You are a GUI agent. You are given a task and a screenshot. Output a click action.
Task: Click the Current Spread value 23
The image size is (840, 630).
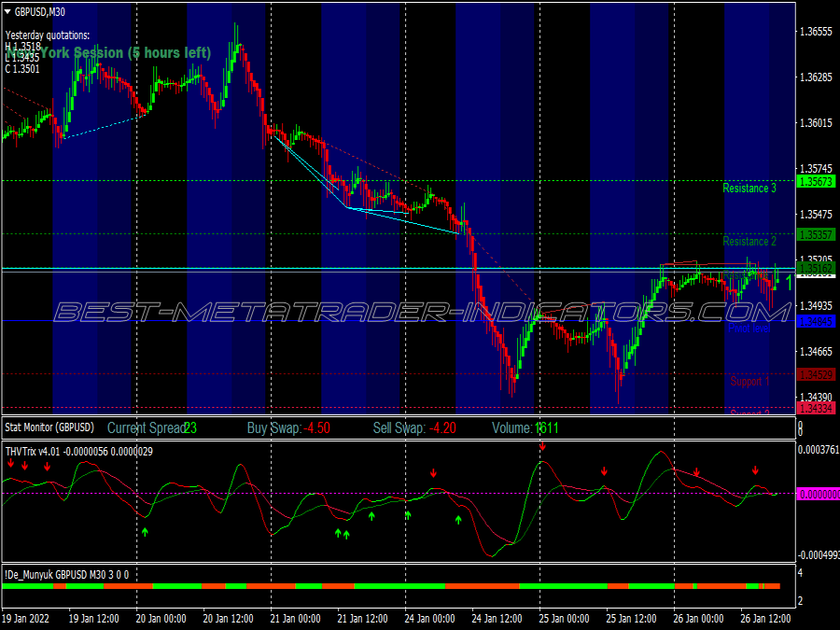click(190, 428)
